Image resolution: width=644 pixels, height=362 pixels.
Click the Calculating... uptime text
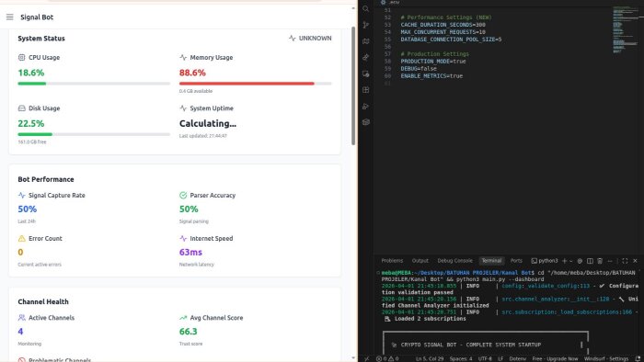coord(207,123)
